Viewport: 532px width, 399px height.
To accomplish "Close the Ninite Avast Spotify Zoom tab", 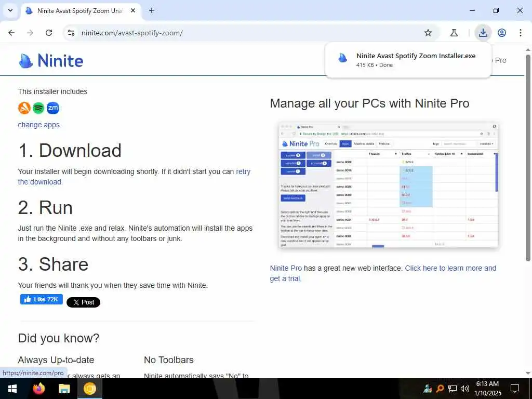I will click(133, 10).
